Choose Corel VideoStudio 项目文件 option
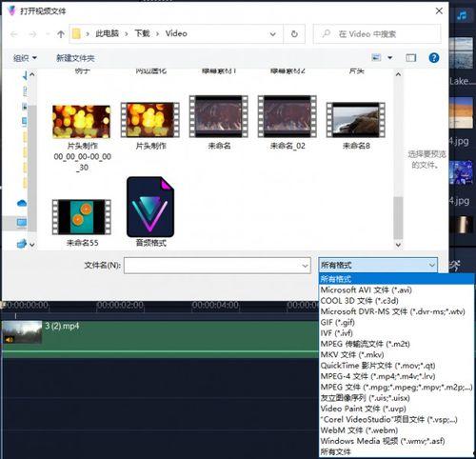This screenshot has height=459, width=476. coord(396,419)
